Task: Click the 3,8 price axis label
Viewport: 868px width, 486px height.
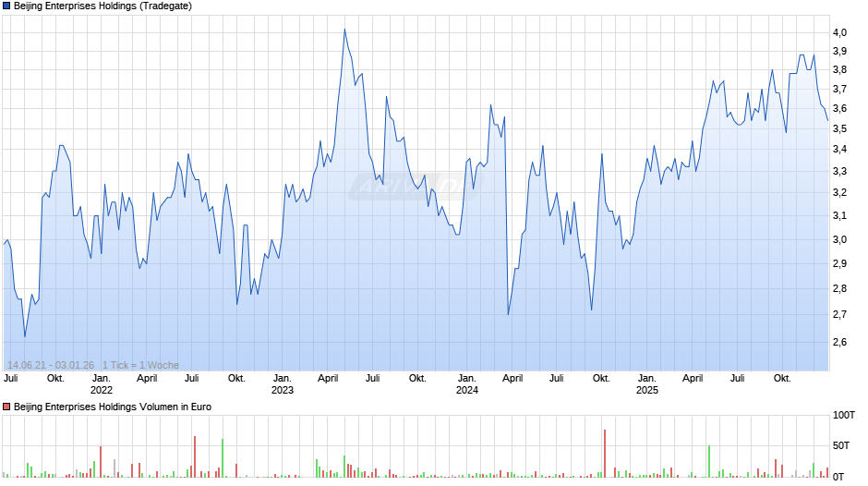Action: coord(839,70)
